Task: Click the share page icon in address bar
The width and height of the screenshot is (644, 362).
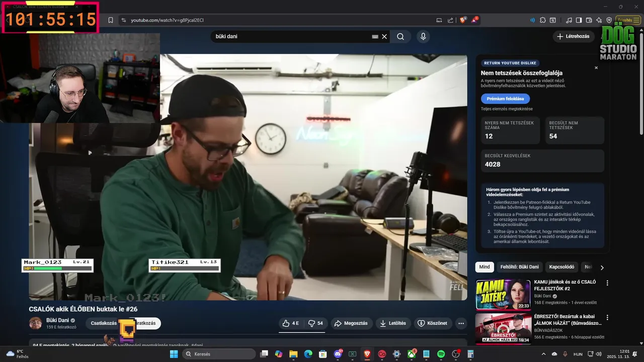Action: [x=450, y=20]
